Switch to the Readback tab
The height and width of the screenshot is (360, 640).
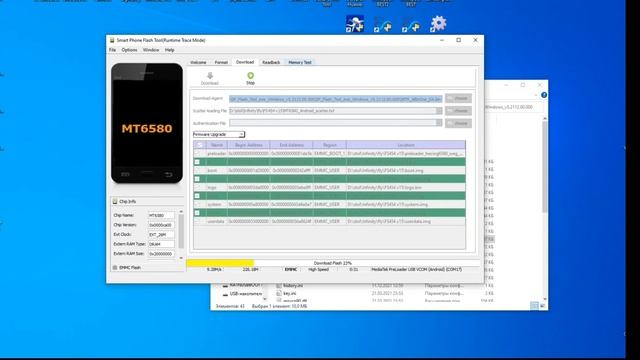click(x=271, y=62)
